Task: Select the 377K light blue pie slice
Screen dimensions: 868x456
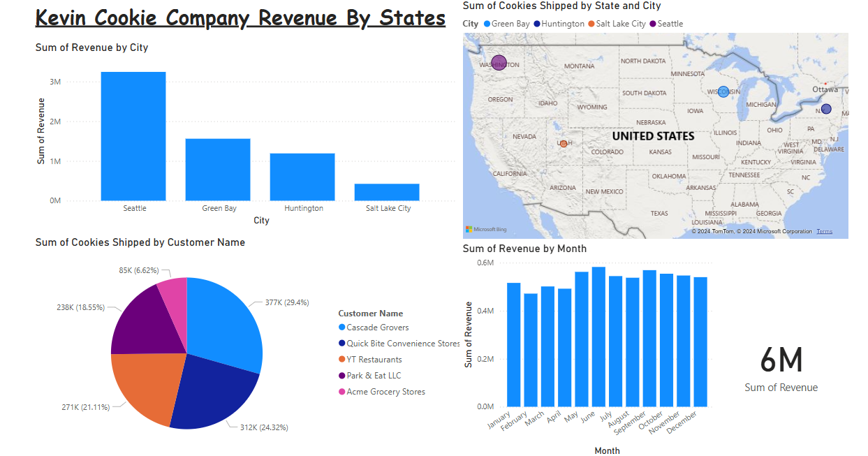Action: [x=223, y=321]
